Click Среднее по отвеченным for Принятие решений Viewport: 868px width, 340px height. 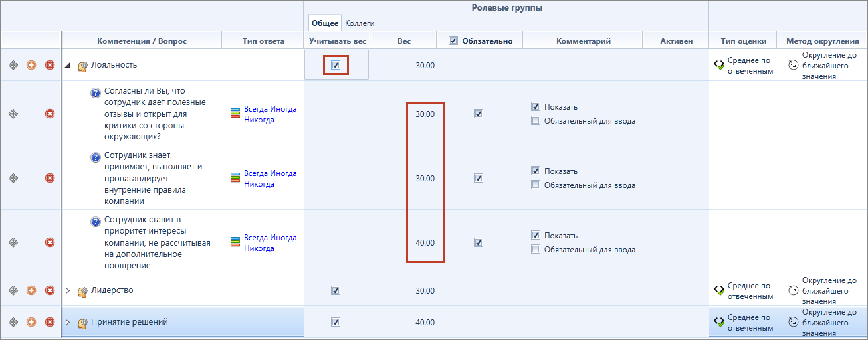coord(750,323)
